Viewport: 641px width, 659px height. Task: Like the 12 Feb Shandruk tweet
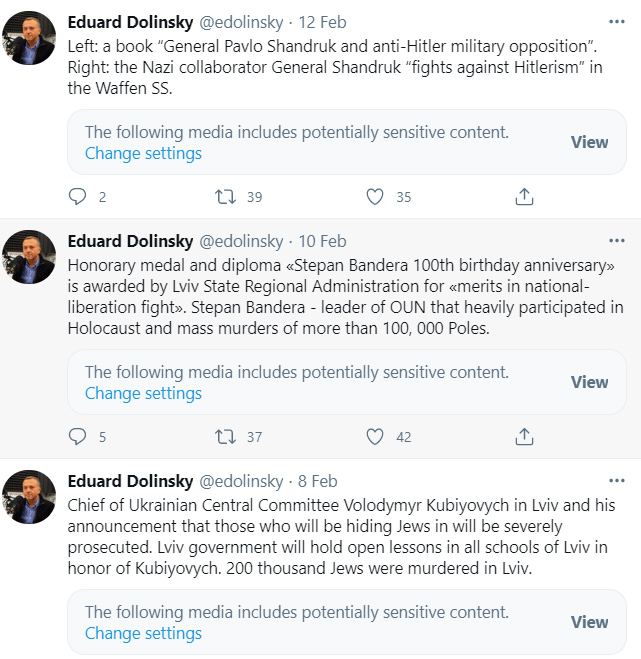(375, 197)
